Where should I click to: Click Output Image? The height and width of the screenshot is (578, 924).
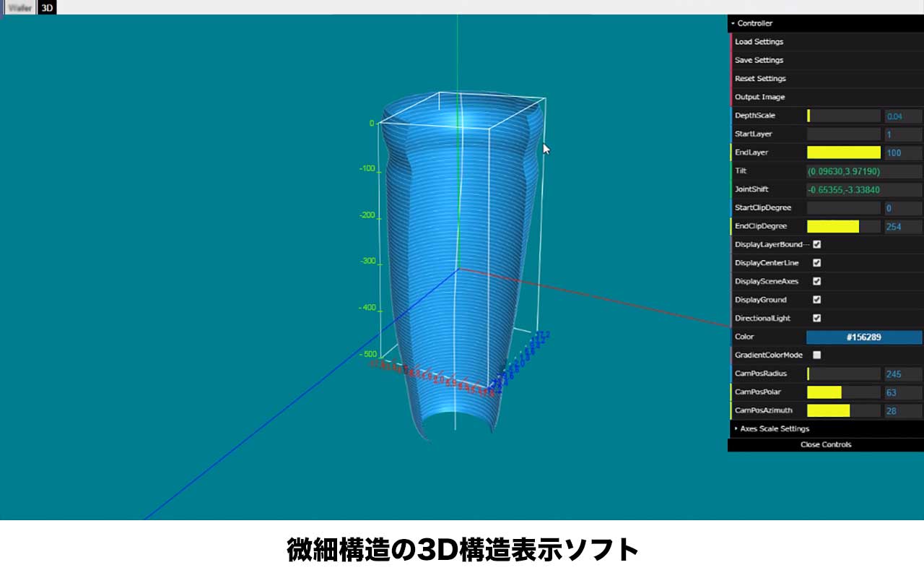759,97
